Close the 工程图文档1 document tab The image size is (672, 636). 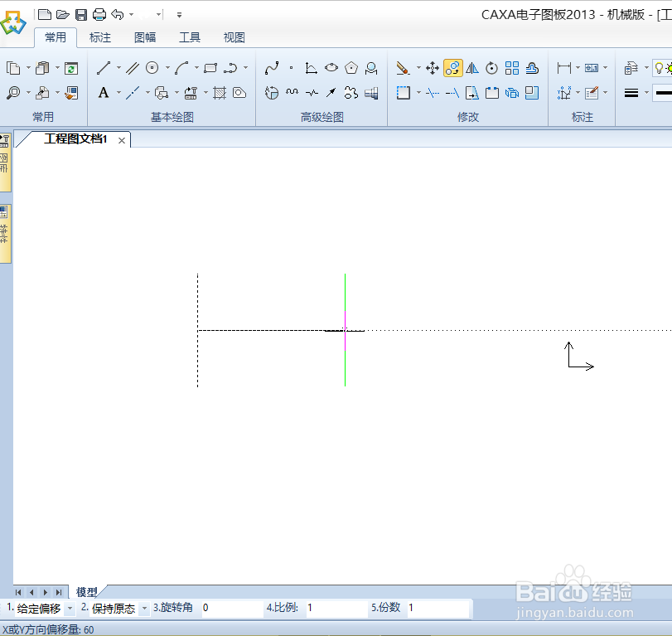pyautogui.click(x=122, y=140)
